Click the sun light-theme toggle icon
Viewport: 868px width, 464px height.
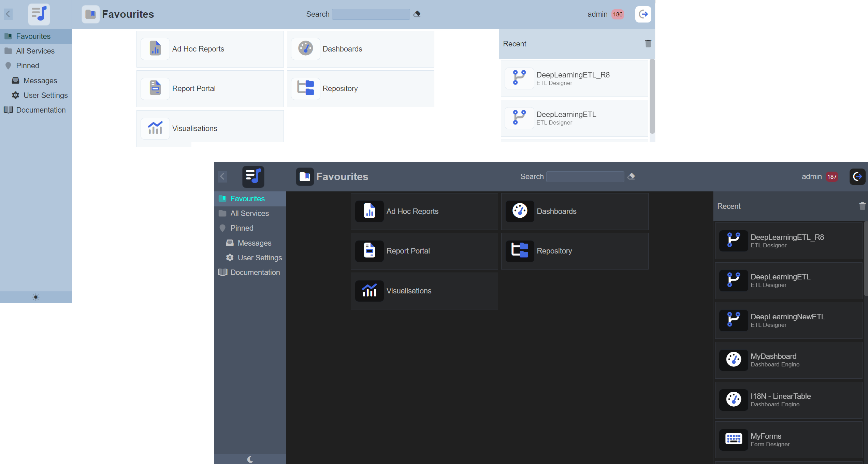36,297
